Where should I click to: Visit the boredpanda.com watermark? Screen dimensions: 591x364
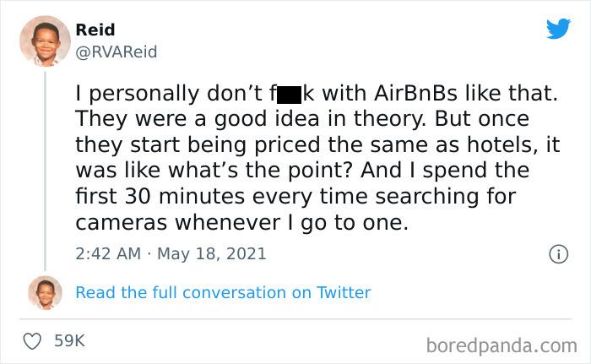[502, 346]
